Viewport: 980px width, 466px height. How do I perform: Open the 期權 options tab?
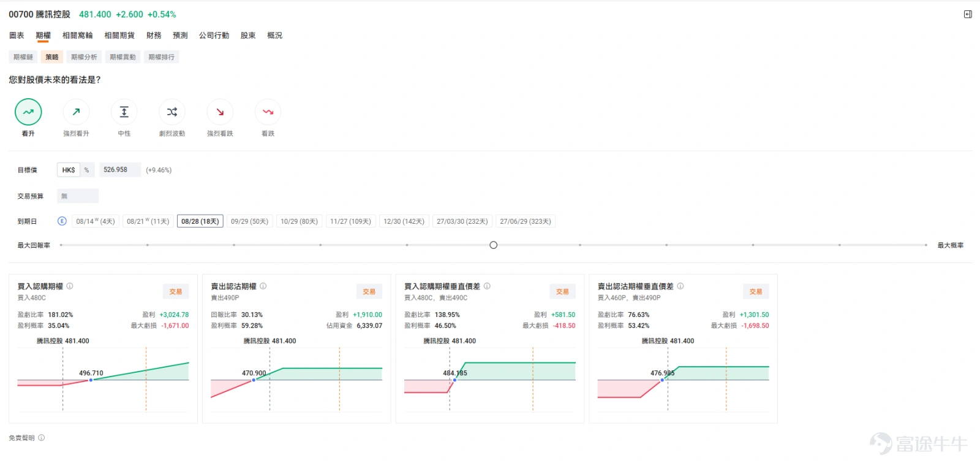pyautogui.click(x=43, y=36)
